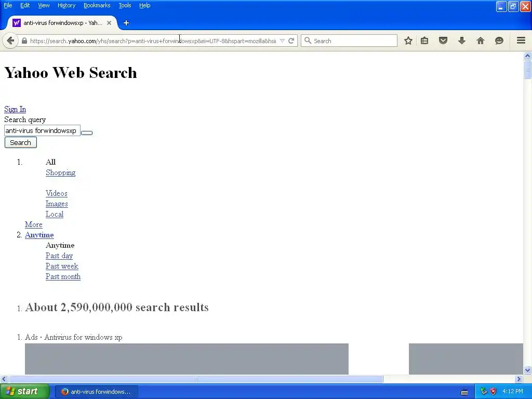Reload the page with the refresh icon
532x399 pixels.
pos(291,41)
